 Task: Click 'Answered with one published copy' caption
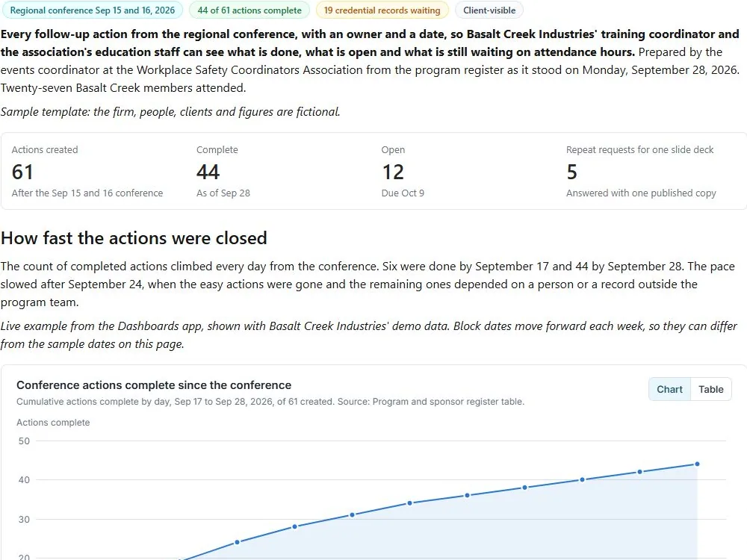tap(641, 193)
